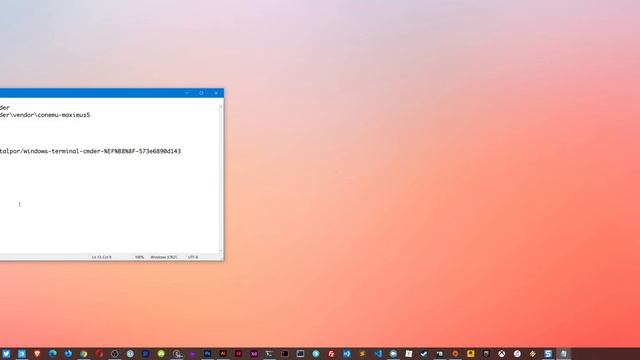This screenshot has height=360, width=640.
Task: Open Google Chrome from the taskbar
Action: pos(84,354)
